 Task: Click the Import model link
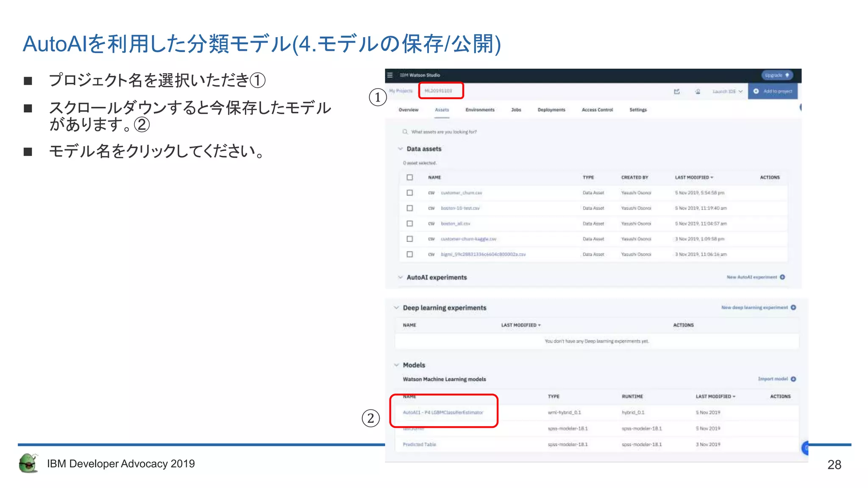[x=773, y=379]
